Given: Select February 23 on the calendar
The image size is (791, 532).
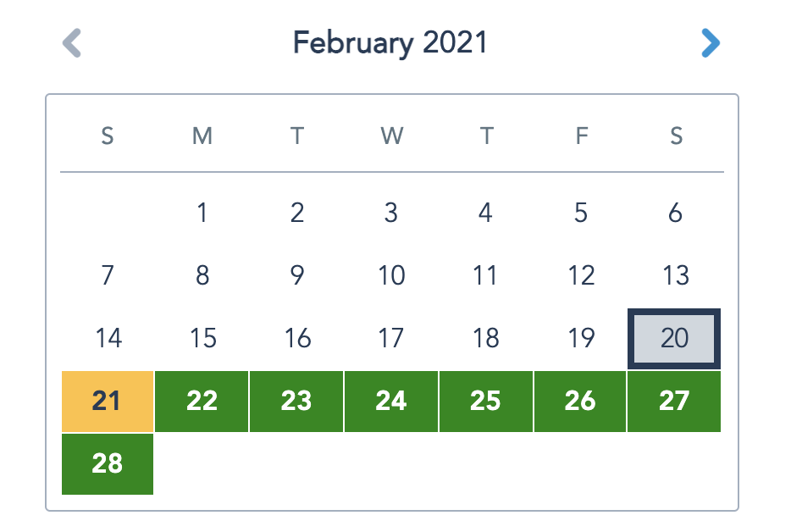Looking at the screenshot, I should click(x=296, y=402).
